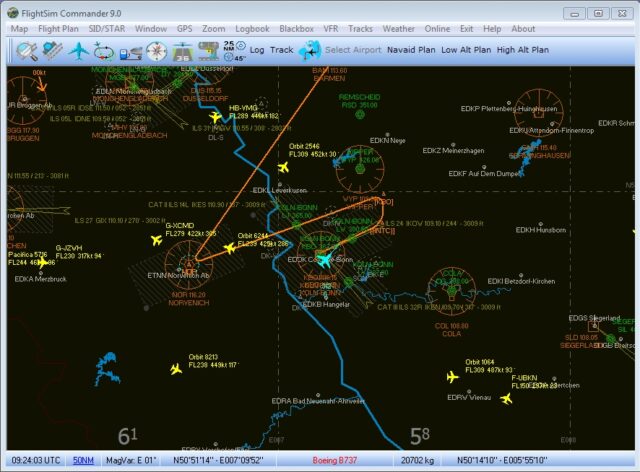Click the yellow Orbit 8213 aircraft on the map
640x472 pixels.
pos(176,369)
